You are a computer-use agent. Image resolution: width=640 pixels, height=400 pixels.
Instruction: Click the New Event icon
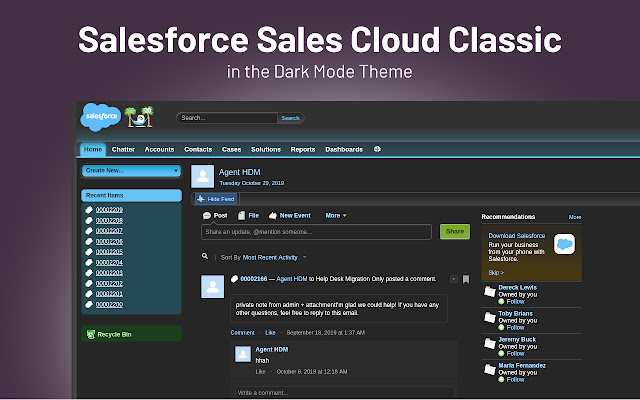pos(271,215)
